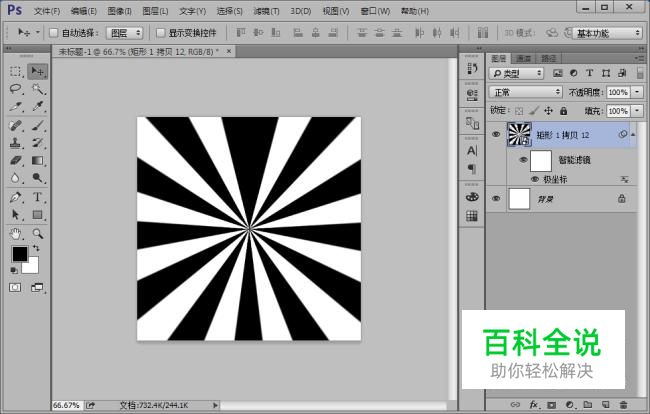
Task: Select the Path Selection tool
Action: coord(15,214)
